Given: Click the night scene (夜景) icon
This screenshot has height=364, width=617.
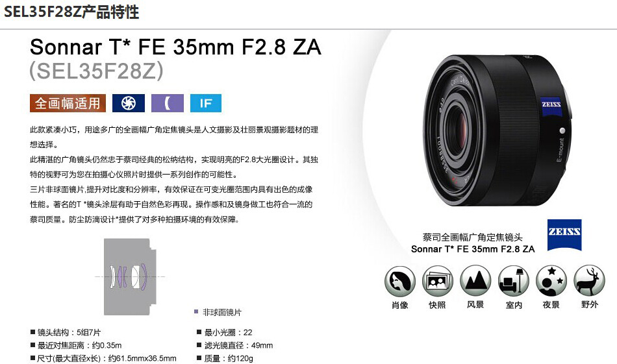Looking at the screenshot, I should 551,281.
